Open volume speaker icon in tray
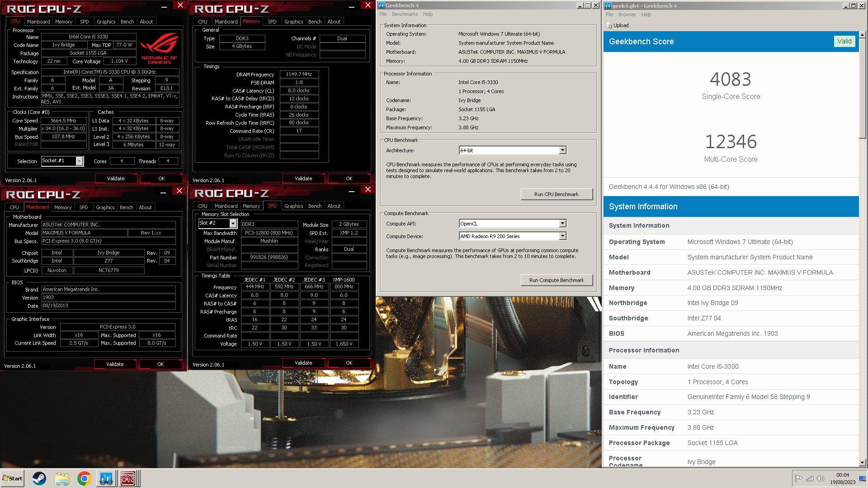Image resolution: width=868 pixels, height=488 pixels. [820, 479]
